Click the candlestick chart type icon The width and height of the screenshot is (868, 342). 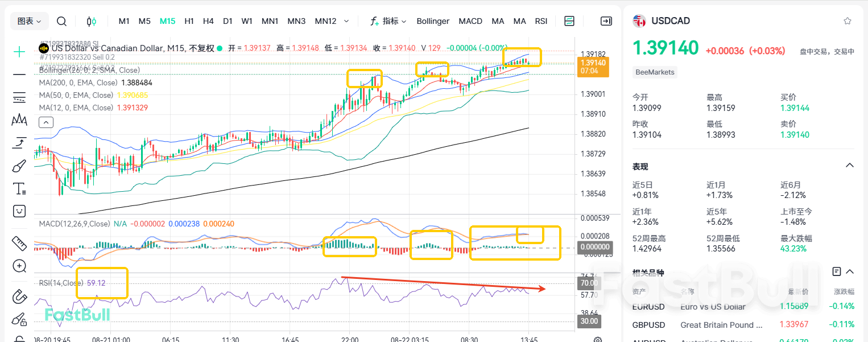91,21
